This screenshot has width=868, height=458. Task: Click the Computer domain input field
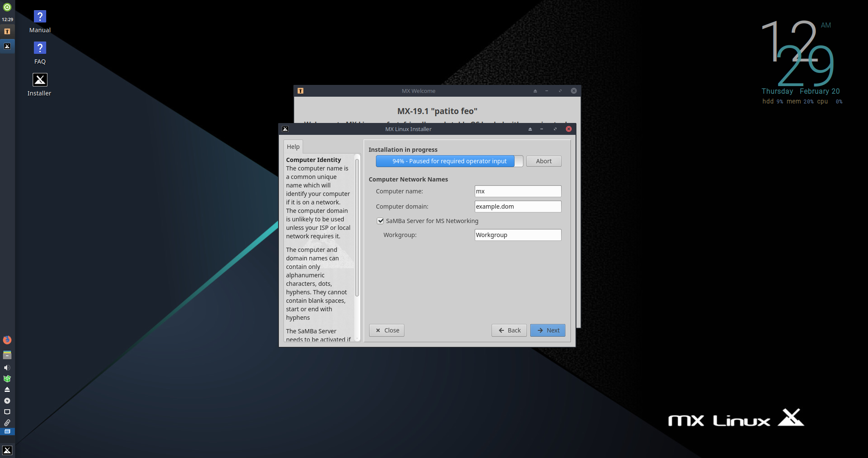click(518, 207)
